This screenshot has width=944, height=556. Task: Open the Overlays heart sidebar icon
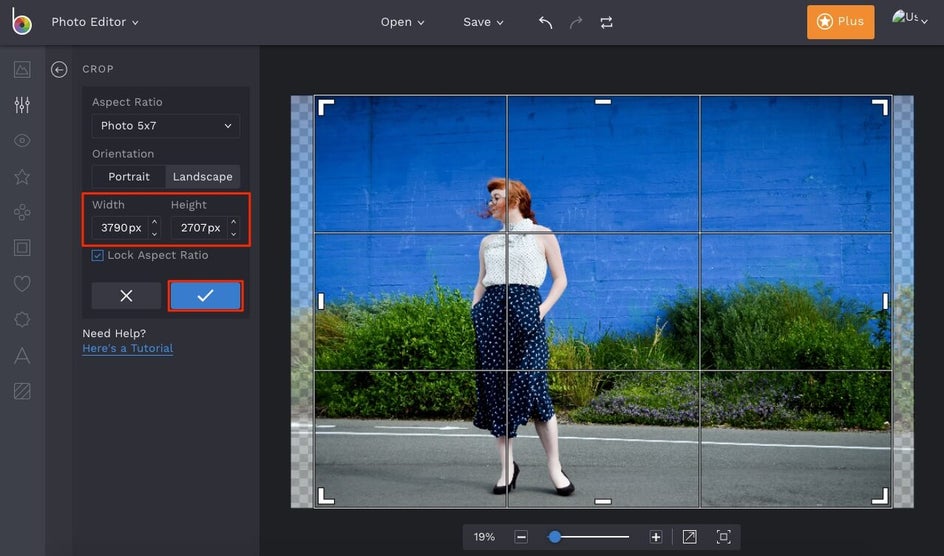coord(22,284)
